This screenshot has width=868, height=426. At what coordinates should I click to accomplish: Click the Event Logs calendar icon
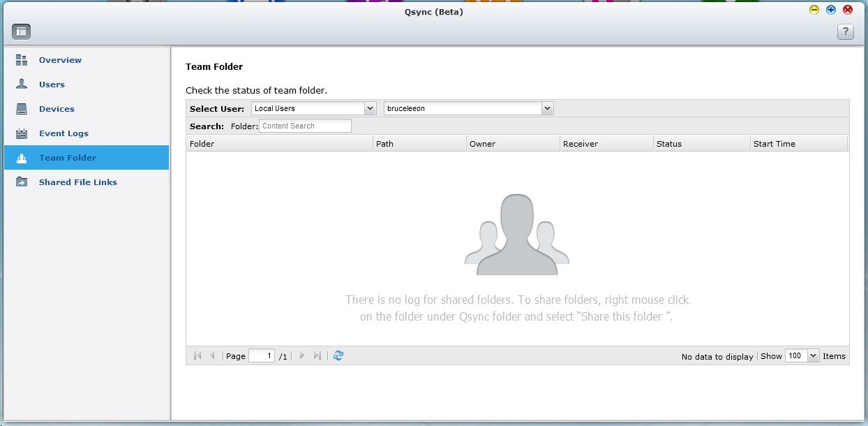point(22,133)
